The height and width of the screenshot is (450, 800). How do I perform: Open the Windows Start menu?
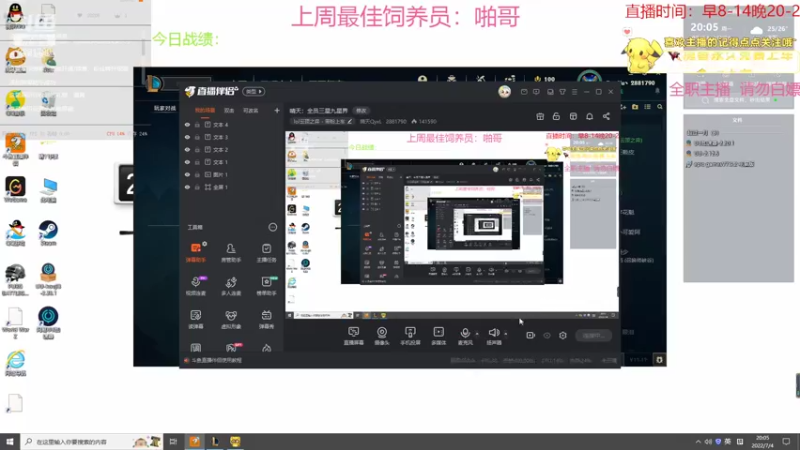coord(10,441)
